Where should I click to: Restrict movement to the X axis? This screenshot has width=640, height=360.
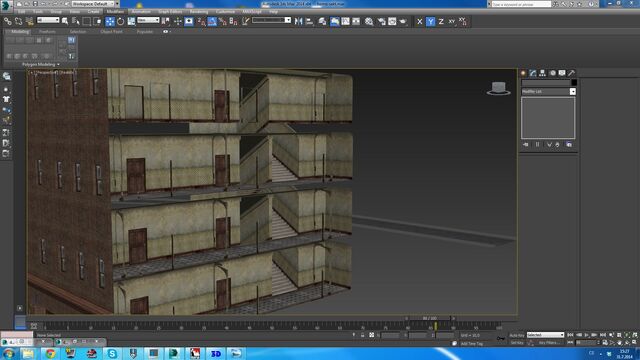420,21
